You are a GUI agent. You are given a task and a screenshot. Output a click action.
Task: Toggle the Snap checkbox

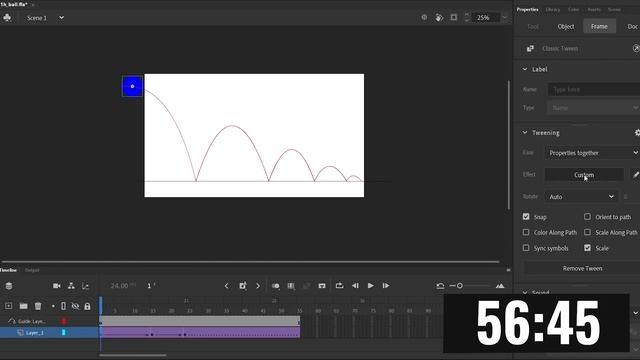point(526,217)
